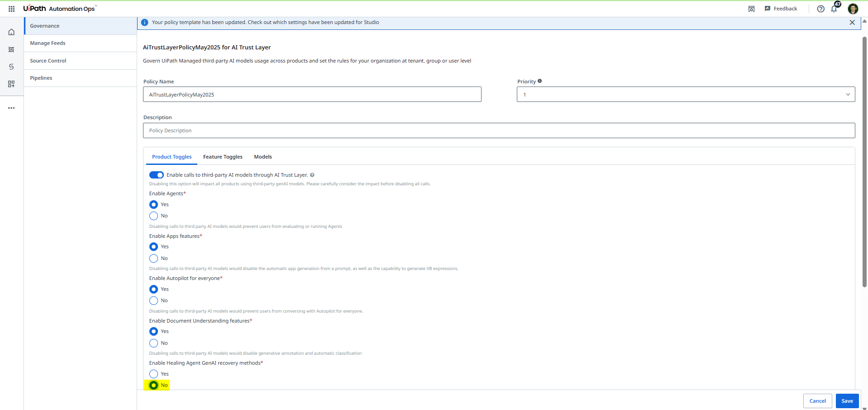Screen dimensions: 868x410
Task: Select No for Document Understanding features
Action: (154, 343)
